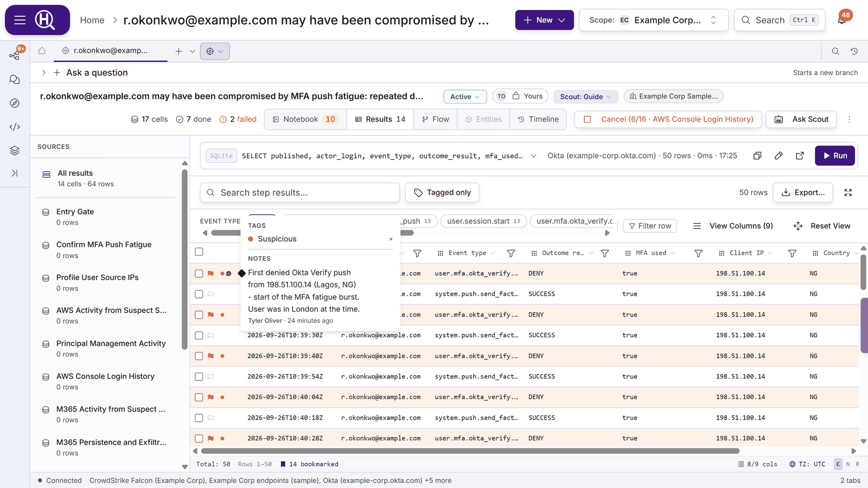Switch to the Timeline tab

pyautogui.click(x=538, y=119)
